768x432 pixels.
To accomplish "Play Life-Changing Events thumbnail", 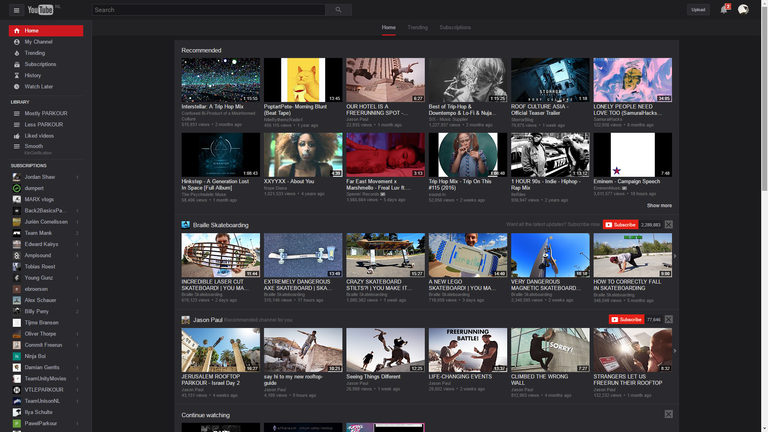I will click(x=468, y=350).
